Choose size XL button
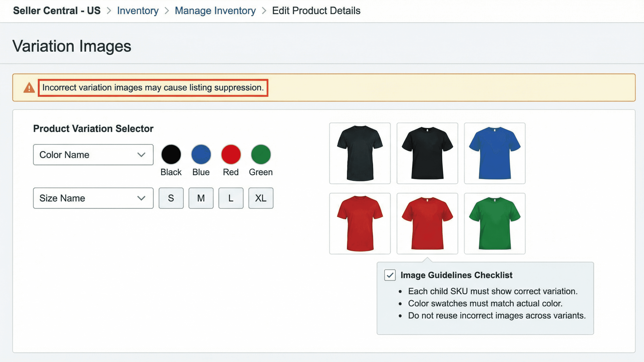The image size is (644, 362). (x=261, y=198)
